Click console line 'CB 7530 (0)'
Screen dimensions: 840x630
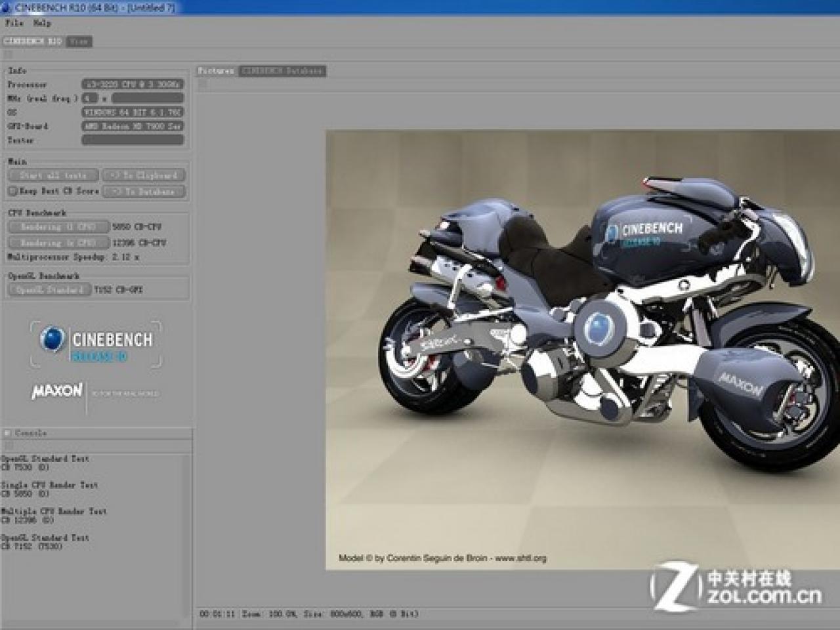25,467
